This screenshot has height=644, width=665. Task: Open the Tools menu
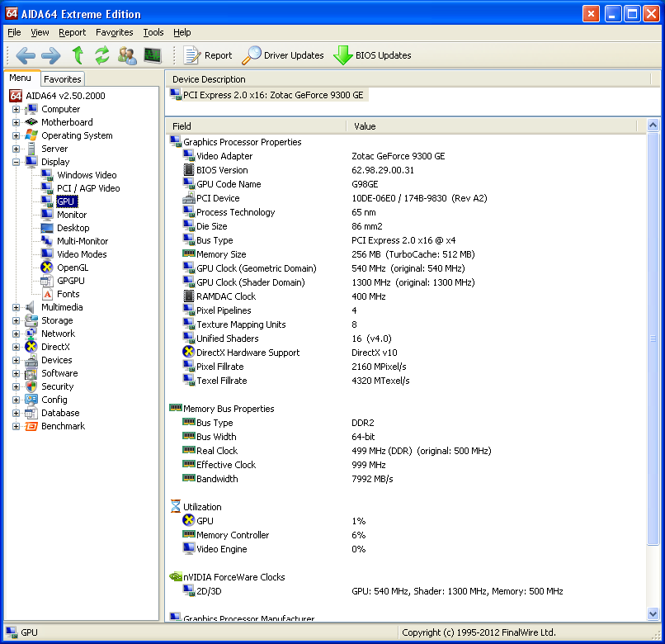coord(153,32)
